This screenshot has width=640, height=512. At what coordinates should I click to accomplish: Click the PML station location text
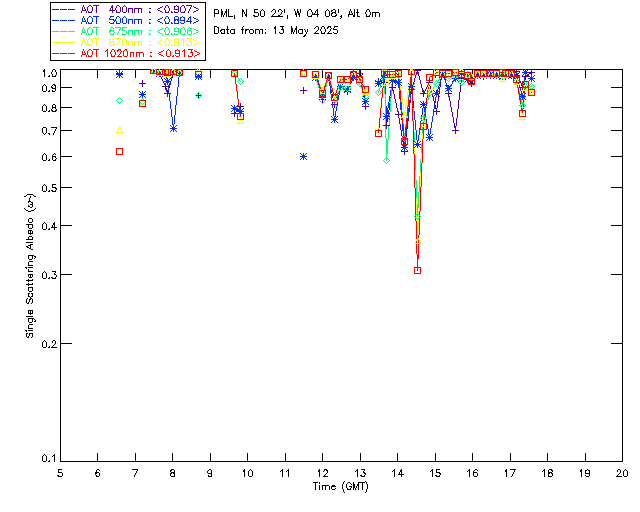(297, 14)
